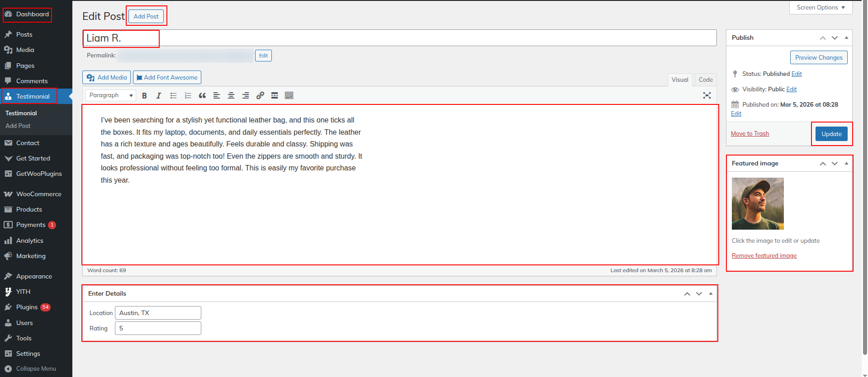The image size is (868, 377).
Task: Click the insert link icon
Action: (260, 95)
